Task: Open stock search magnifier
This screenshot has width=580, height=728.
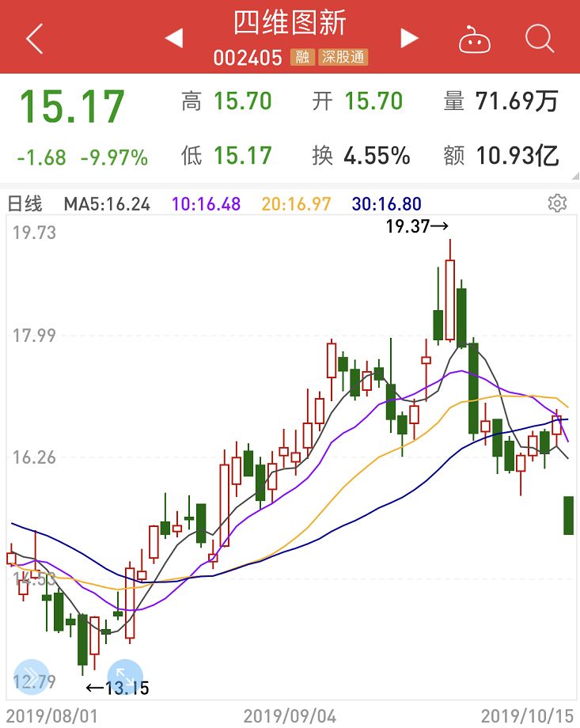Action: [x=540, y=39]
